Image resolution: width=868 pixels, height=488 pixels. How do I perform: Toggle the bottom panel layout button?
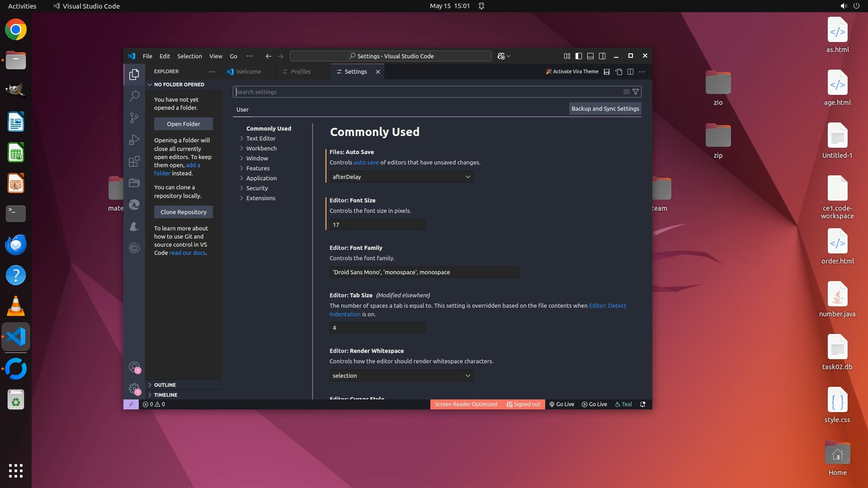(590, 56)
